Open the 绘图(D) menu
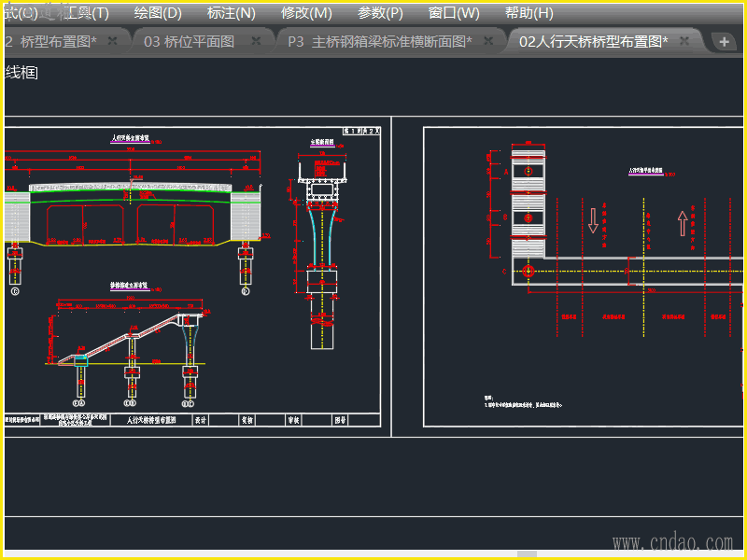Viewport: 747px width, 560px height. pos(158,13)
